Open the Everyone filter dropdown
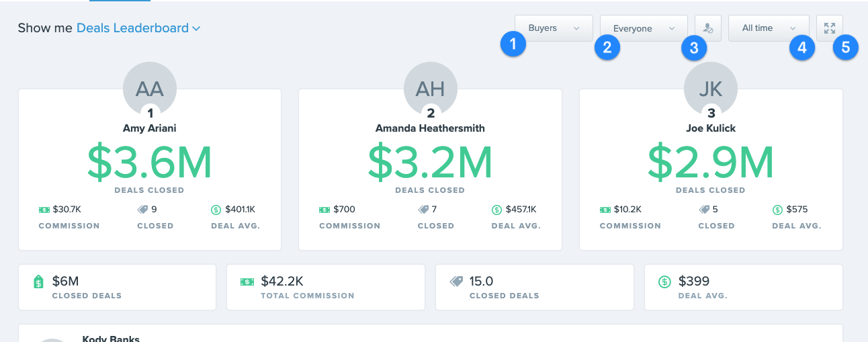 (644, 28)
